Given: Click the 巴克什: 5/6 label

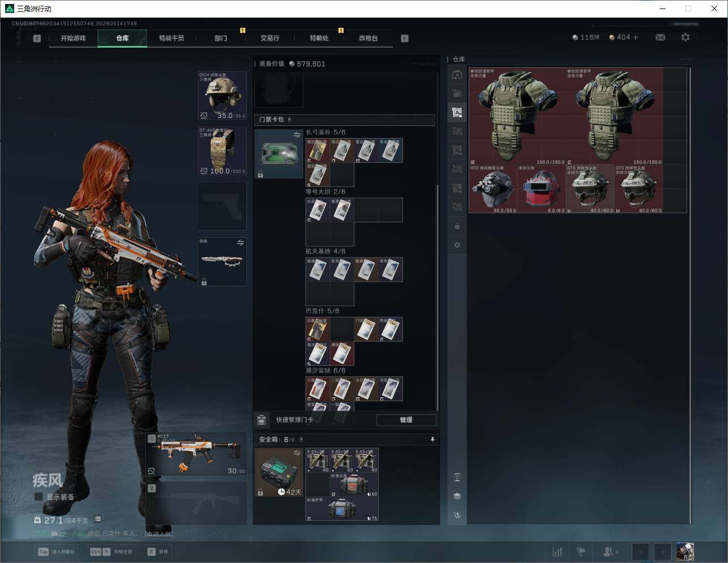Looking at the screenshot, I should [323, 311].
